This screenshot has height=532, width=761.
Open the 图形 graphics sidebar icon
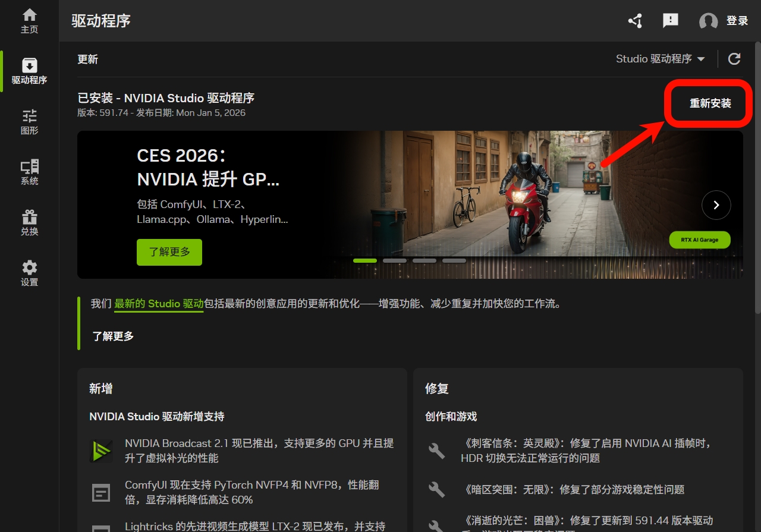coord(29,122)
